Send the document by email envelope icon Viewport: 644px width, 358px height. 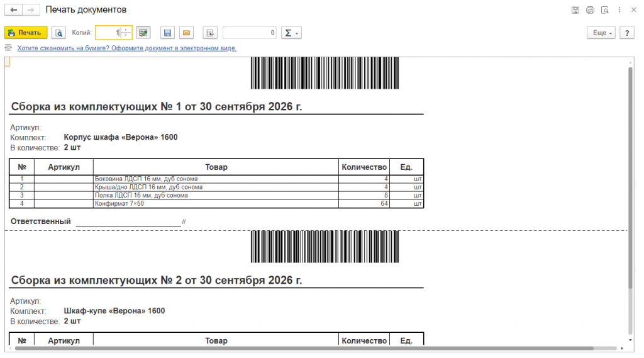(186, 33)
